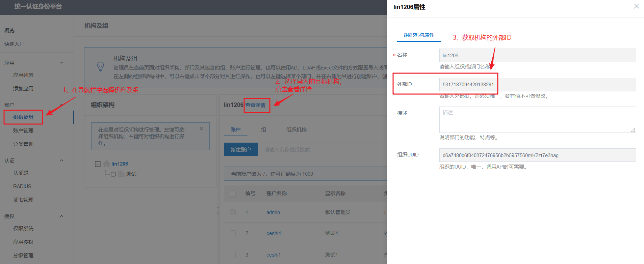
Task: Open 概览 in the sidebar
Action: click(x=9, y=30)
